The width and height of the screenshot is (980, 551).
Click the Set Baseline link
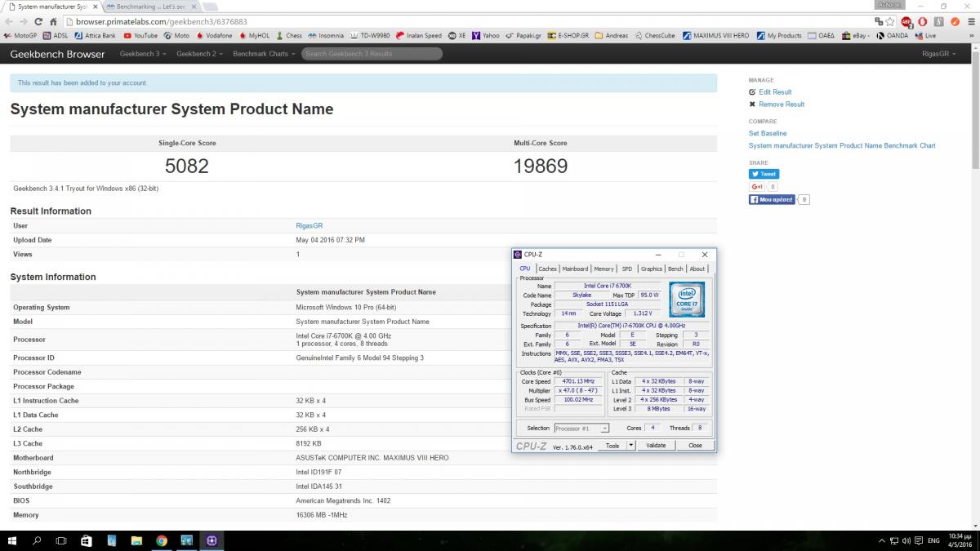click(x=768, y=133)
